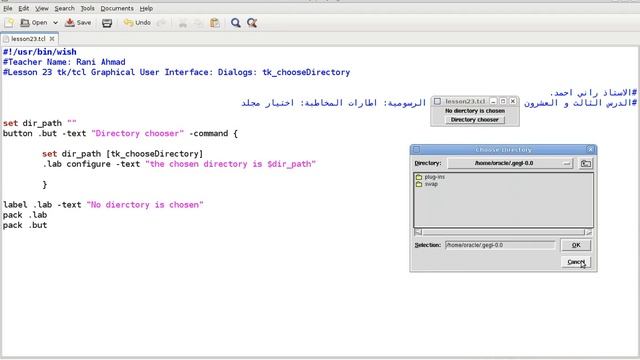The height and width of the screenshot is (360, 640).
Task: Expand the recent files arrow beside Open
Action: pyautogui.click(x=55, y=23)
